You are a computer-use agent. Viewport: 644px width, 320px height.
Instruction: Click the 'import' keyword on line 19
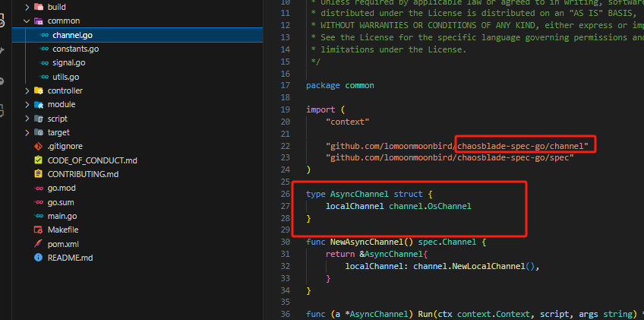(320, 109)
